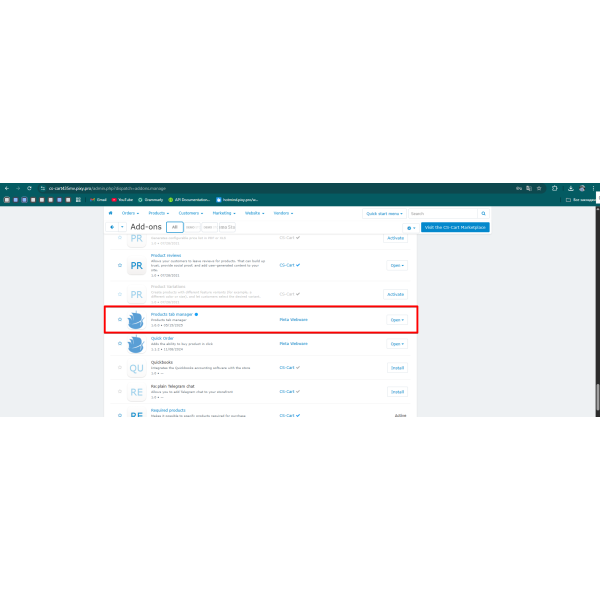Screen dimensions: 600x600
Task: Toggle favorite star for Products tab manager
Action: point(120,320)
